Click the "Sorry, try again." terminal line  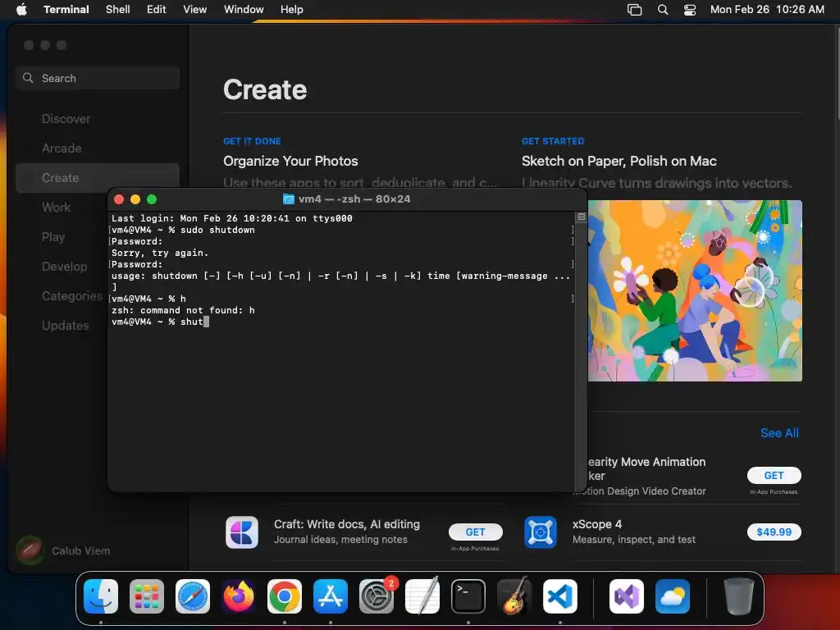click(x=160, y=253)
